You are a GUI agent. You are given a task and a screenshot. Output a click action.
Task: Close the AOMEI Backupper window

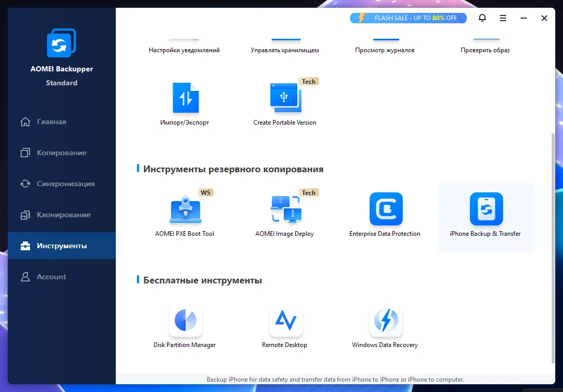(x=544, y=18)
